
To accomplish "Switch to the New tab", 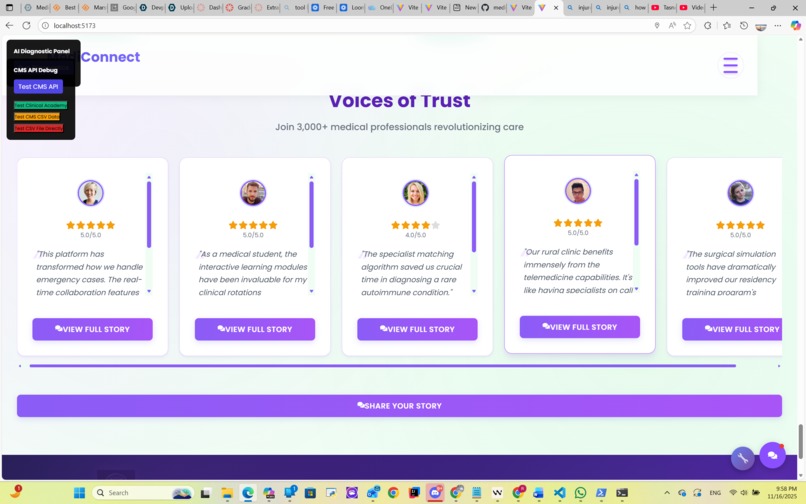I will (x=464, y=8).
